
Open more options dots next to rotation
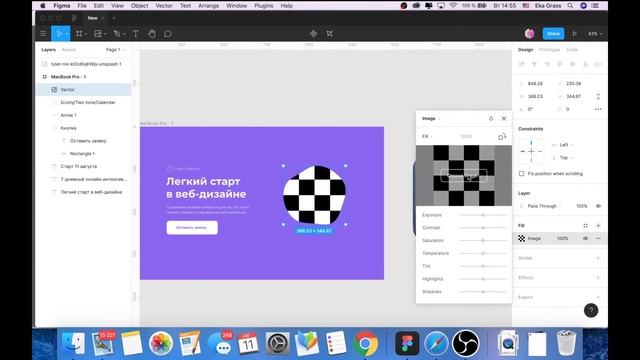pos(598,109)
